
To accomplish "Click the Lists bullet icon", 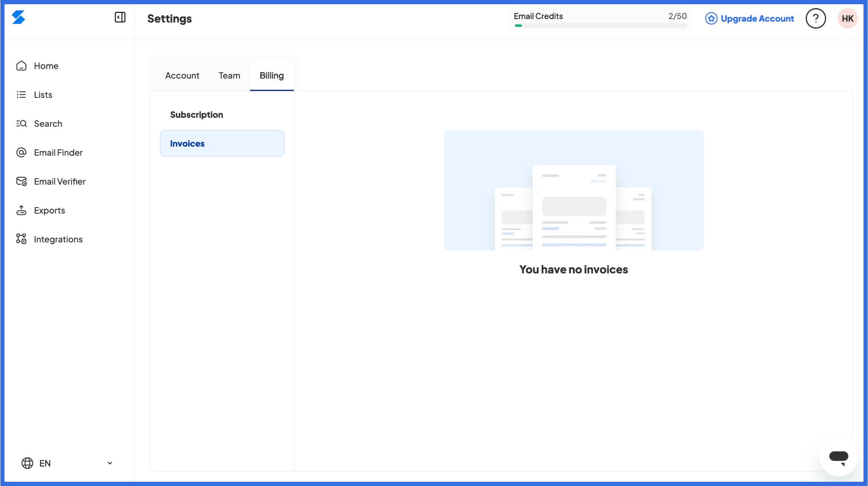I will pos(21,94).
